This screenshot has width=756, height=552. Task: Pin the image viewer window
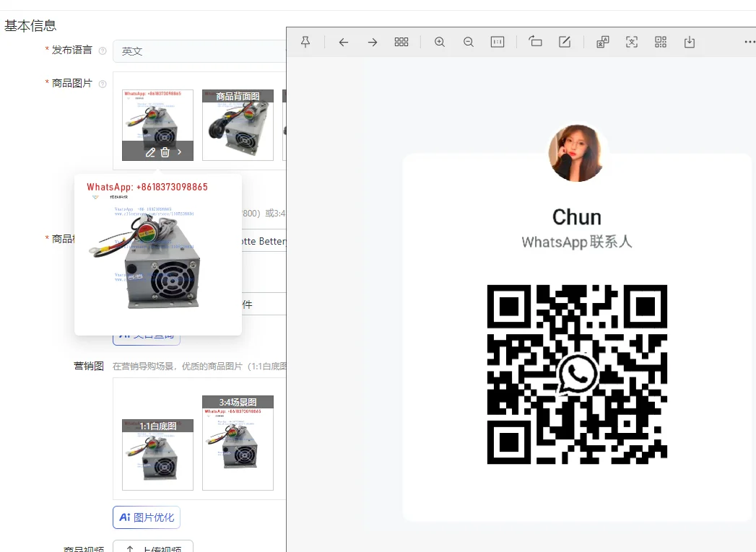(x=305, y=42)
